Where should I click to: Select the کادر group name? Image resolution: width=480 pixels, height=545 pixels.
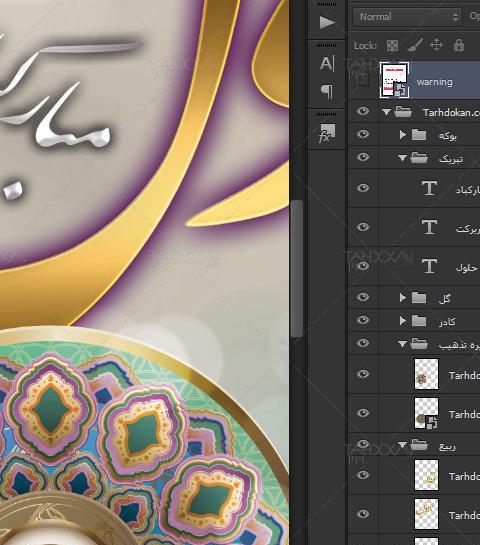point(447,322)
